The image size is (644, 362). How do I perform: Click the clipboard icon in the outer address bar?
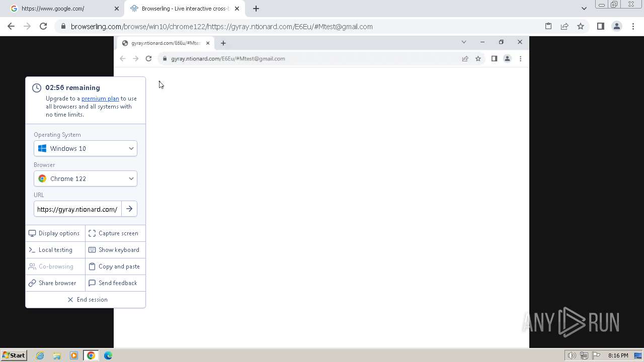coord(548,27)
